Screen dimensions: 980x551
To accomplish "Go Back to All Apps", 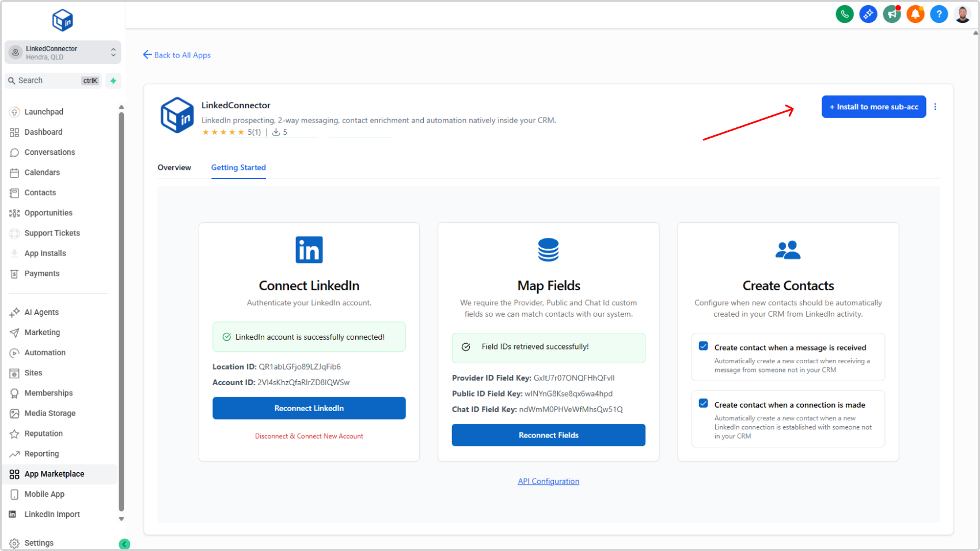I will pos(177,55).
